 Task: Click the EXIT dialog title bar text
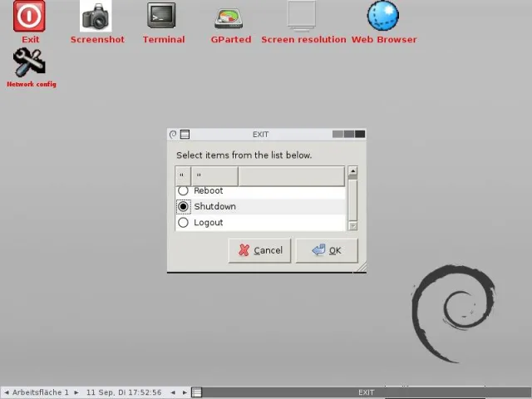point(260,135)
